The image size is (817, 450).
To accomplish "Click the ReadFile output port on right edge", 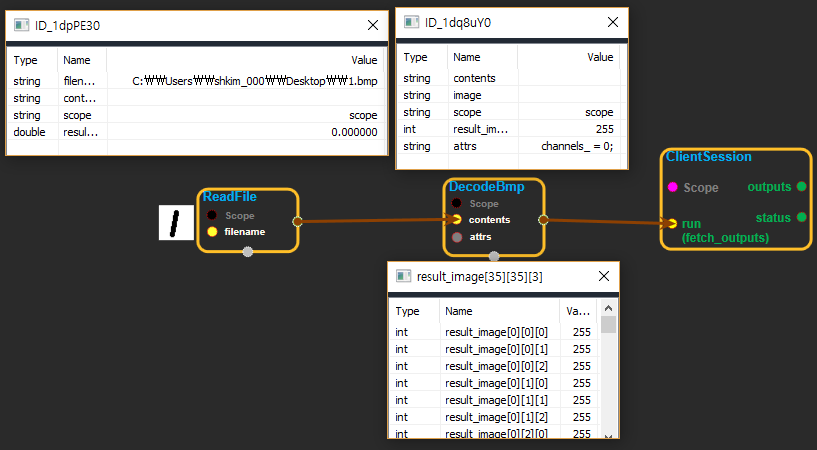I will click(297, 221).
